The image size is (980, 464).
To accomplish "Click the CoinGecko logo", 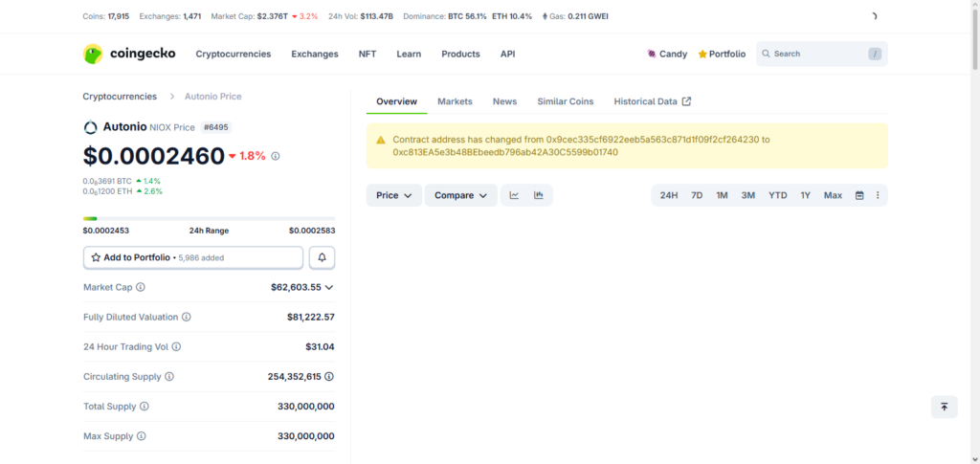I will pos(129,55).
